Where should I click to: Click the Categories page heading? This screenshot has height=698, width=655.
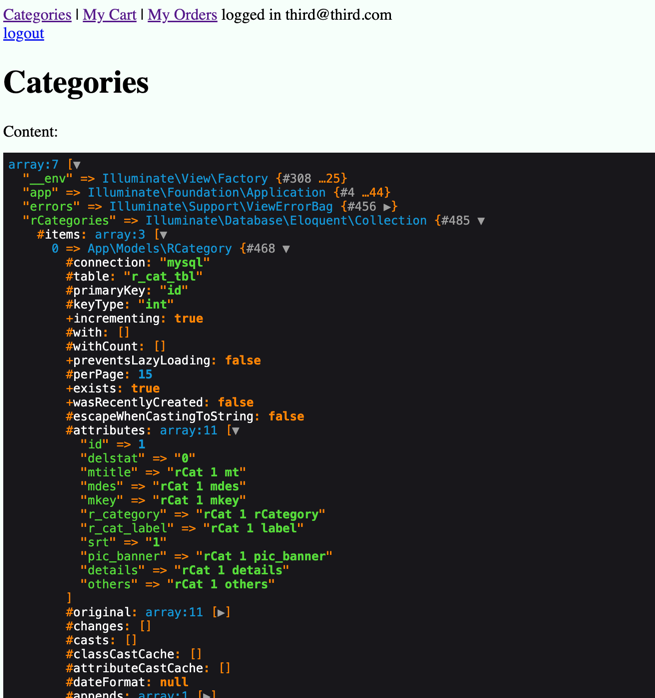tap(76, 82)
